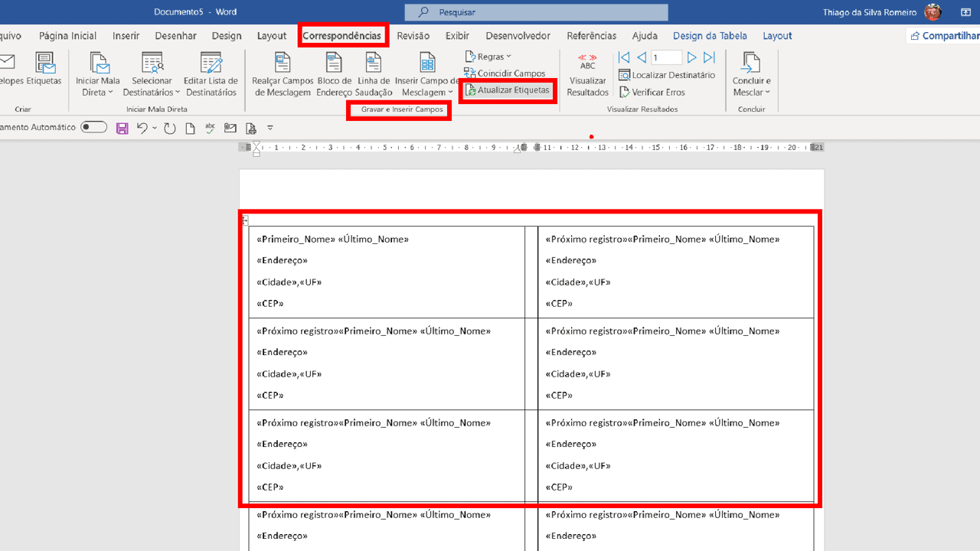Create new blank document from quick access
Viewport: 980px width, 551px height.
click(x=191, y=128)
